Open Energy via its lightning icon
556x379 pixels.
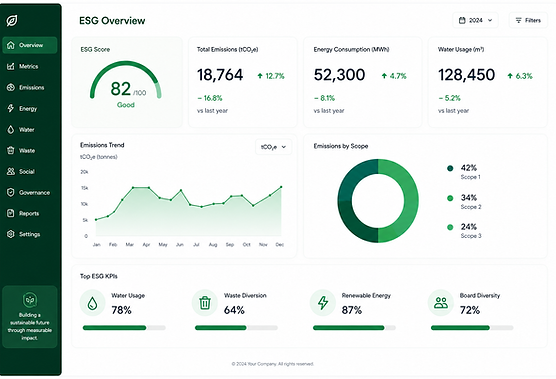point(11,108)
